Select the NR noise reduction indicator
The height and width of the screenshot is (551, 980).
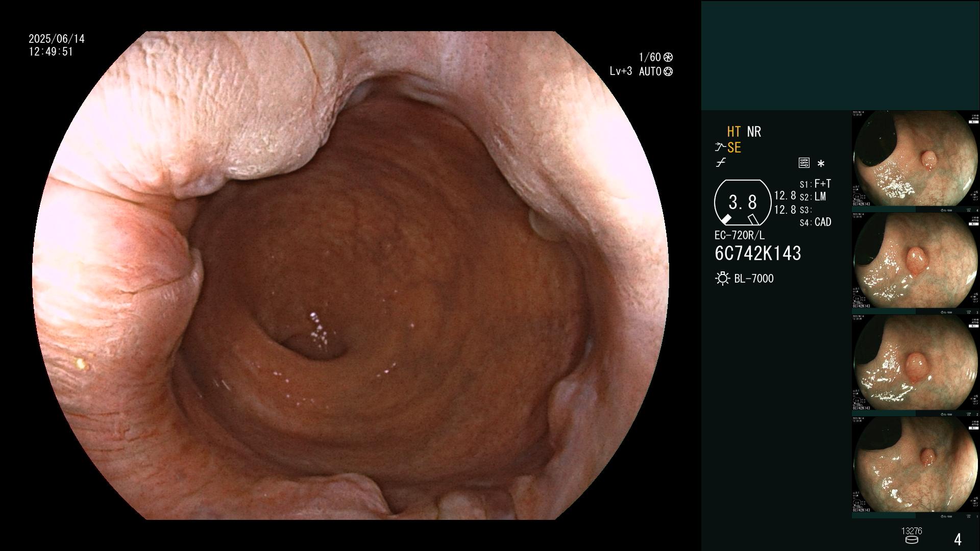click(x=754, y=132)
